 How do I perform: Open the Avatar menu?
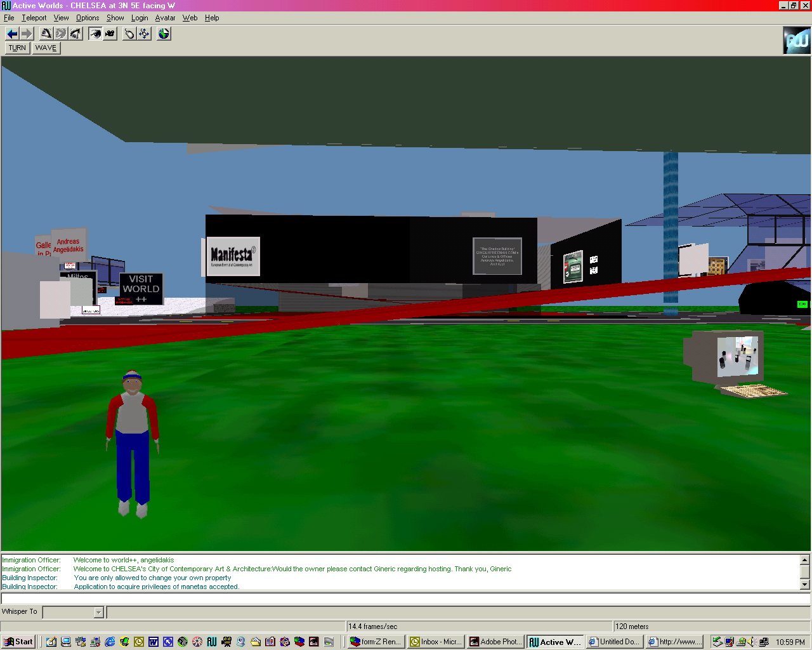tap(165, 18)
